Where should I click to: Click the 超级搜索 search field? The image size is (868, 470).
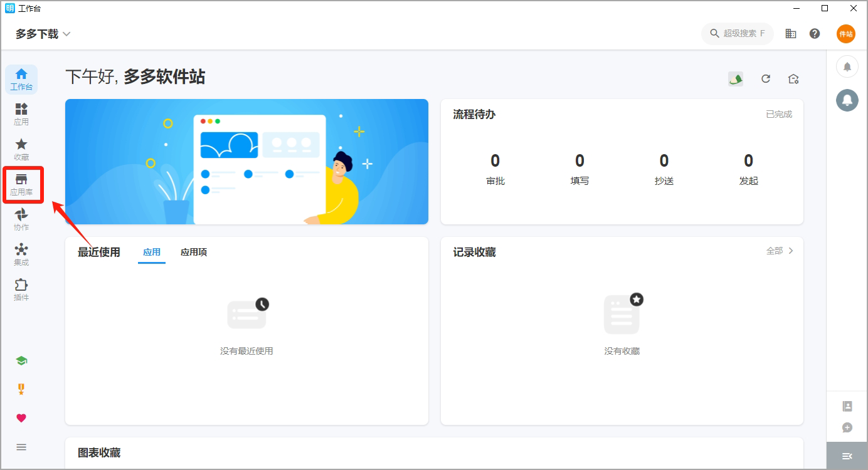pos(738,34)
